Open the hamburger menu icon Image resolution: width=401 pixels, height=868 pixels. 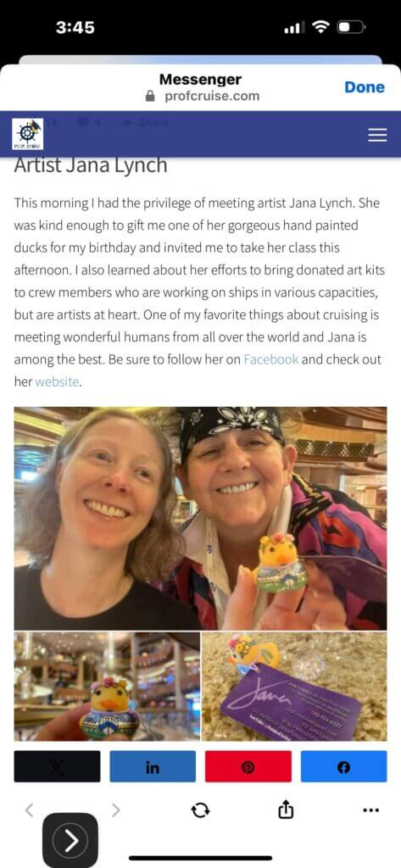point(377,135)
